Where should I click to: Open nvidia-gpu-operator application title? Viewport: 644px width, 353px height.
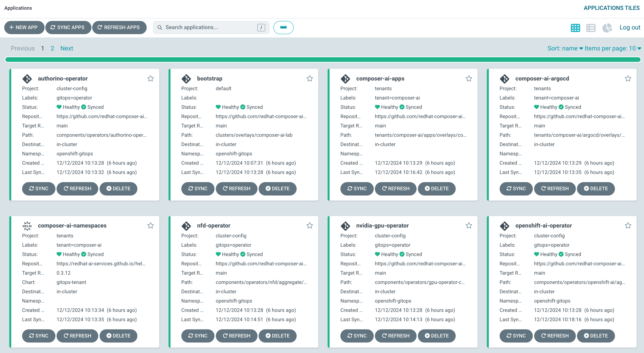coord(382,226)
